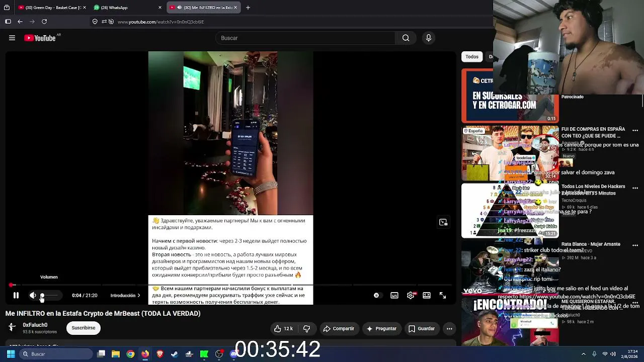The width and height of the screenshot is (644, 362).
Task: Open Discord from the taskbar
Action: [233, 354]
